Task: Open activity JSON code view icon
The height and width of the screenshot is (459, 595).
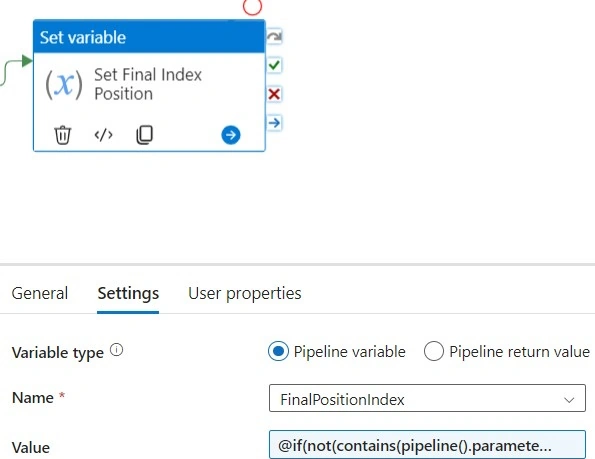Action: point(103,135)
